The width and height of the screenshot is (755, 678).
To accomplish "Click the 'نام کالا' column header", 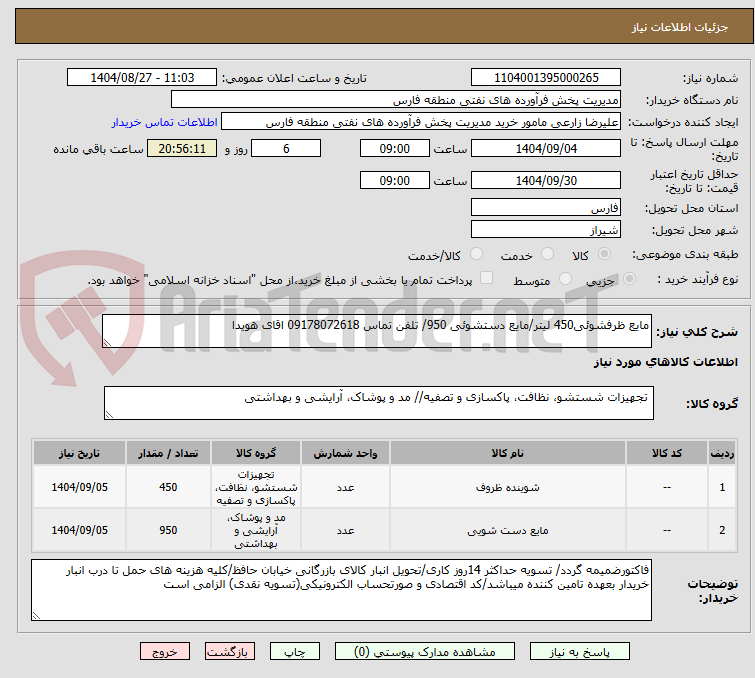I will 508,453.
